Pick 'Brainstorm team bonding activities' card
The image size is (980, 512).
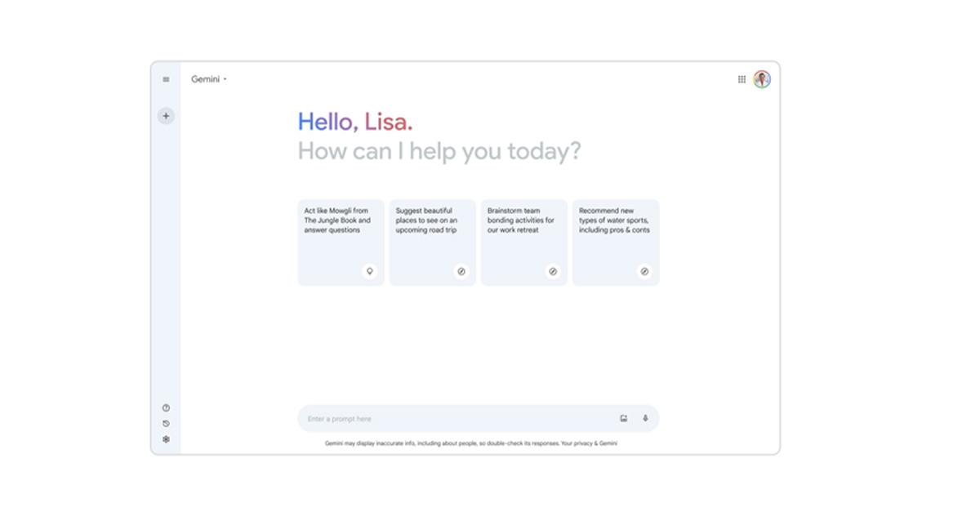[x=521, y=229]
